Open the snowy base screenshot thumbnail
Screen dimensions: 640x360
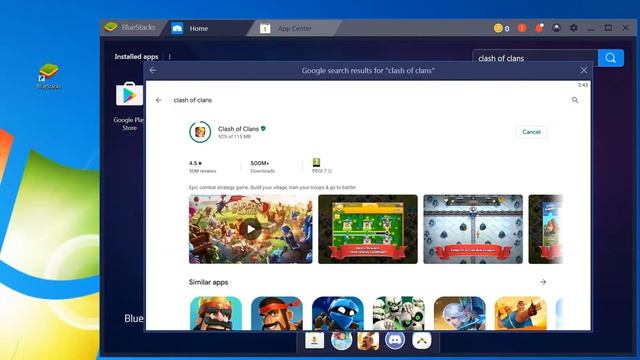coord(473,229)
